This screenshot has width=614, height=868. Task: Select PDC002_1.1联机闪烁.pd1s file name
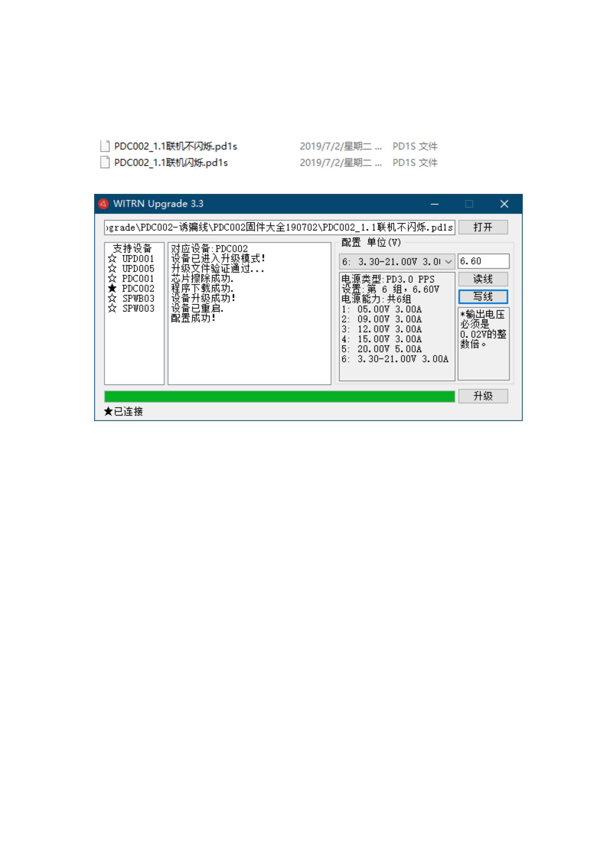point(171,163)
